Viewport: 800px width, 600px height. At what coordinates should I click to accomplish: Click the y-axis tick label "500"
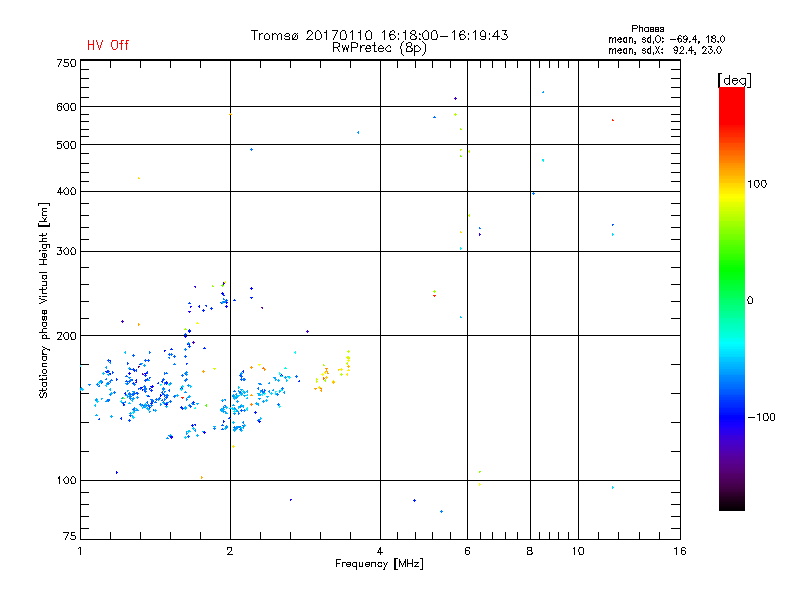click(x=66, y=145)
